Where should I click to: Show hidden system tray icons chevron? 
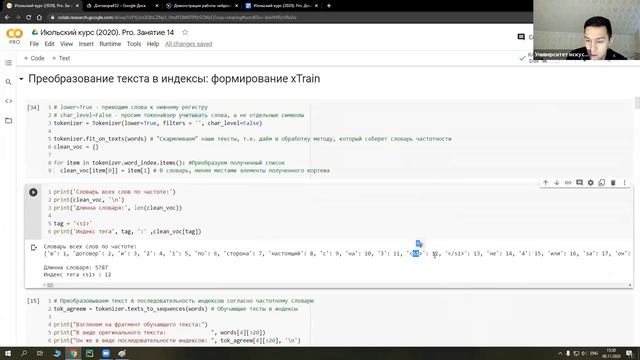click(560, 353)
